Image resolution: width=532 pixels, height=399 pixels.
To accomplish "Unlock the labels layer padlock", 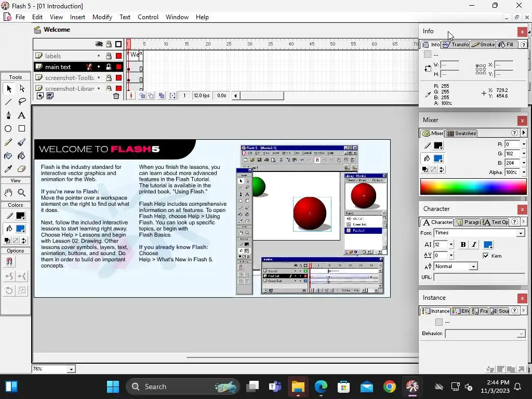I will pyautogui.click(x=109, y=56).
